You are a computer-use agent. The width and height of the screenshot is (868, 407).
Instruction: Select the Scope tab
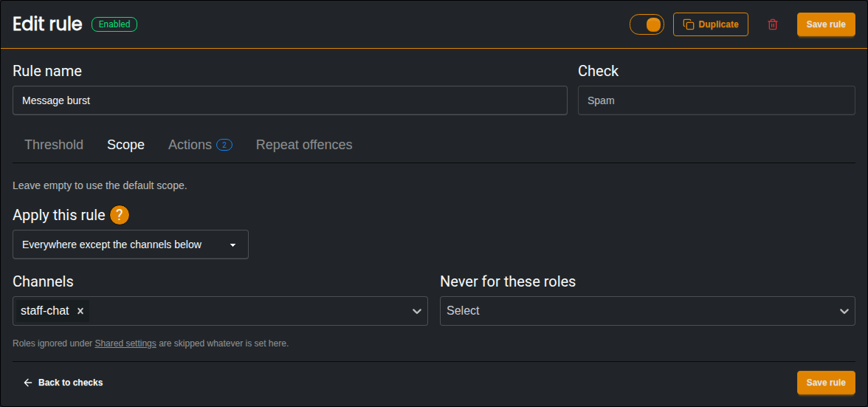click(125, 145)
